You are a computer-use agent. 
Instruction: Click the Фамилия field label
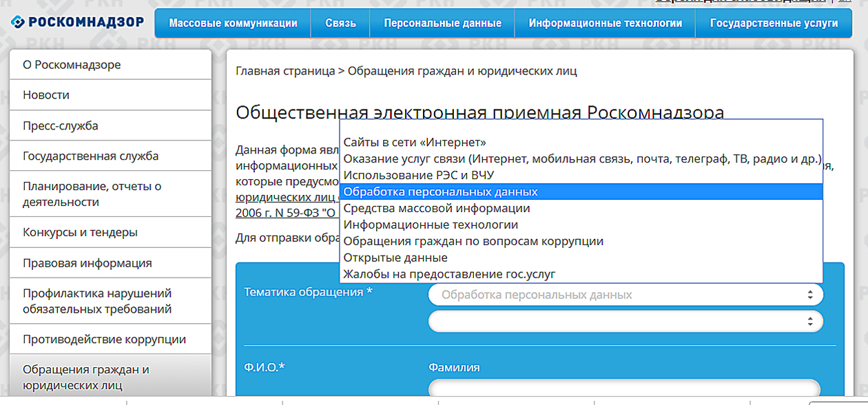point(454,367)
